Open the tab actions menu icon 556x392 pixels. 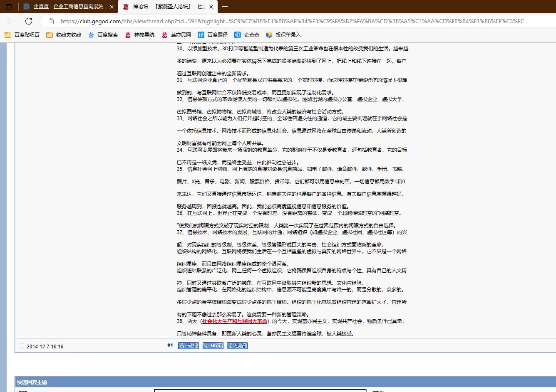coord(9,7)
